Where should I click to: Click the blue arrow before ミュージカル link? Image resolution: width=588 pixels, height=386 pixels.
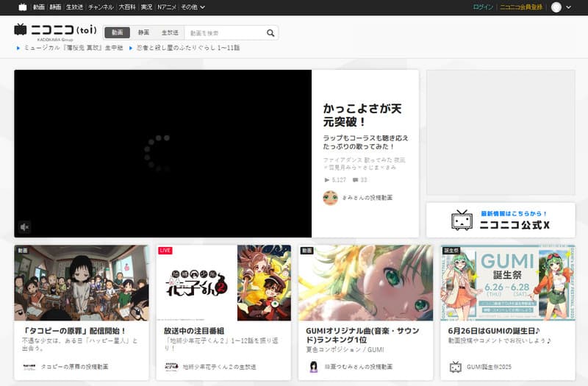(x=18, y=48)
